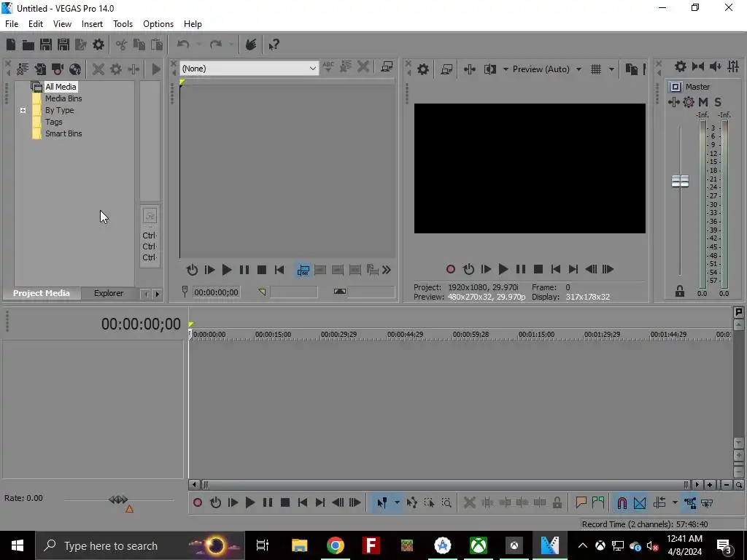
Task: Open the overlays grid dropdown arrow
Action: (x=611, y=69)
